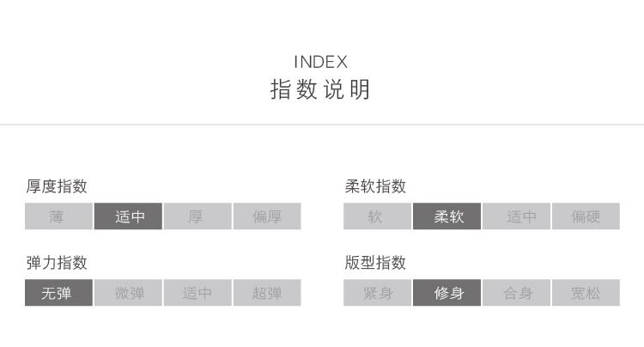Select 适中 in elasticity index

[197, 293]
